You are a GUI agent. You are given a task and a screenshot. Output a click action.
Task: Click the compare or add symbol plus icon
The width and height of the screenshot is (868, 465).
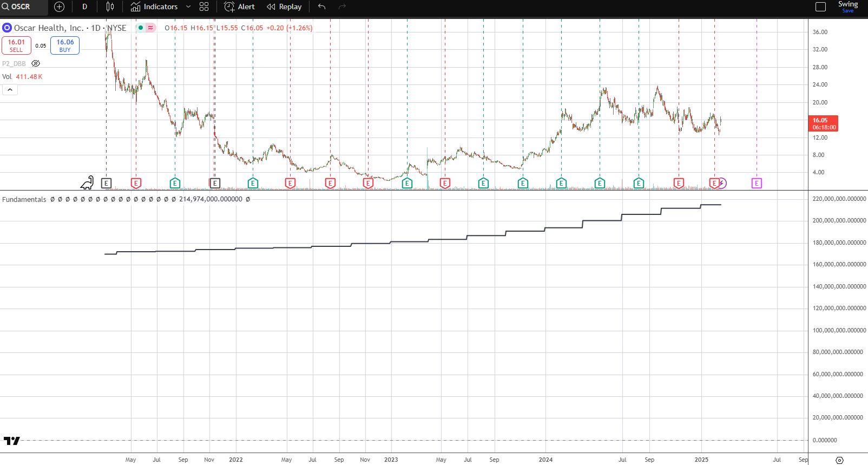60,7
